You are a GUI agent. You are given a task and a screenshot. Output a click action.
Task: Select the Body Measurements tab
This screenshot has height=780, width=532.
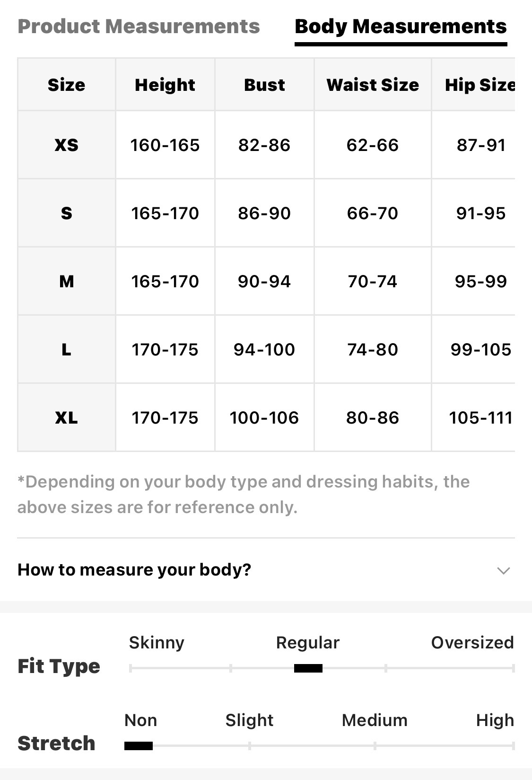[x=401, y=27]
